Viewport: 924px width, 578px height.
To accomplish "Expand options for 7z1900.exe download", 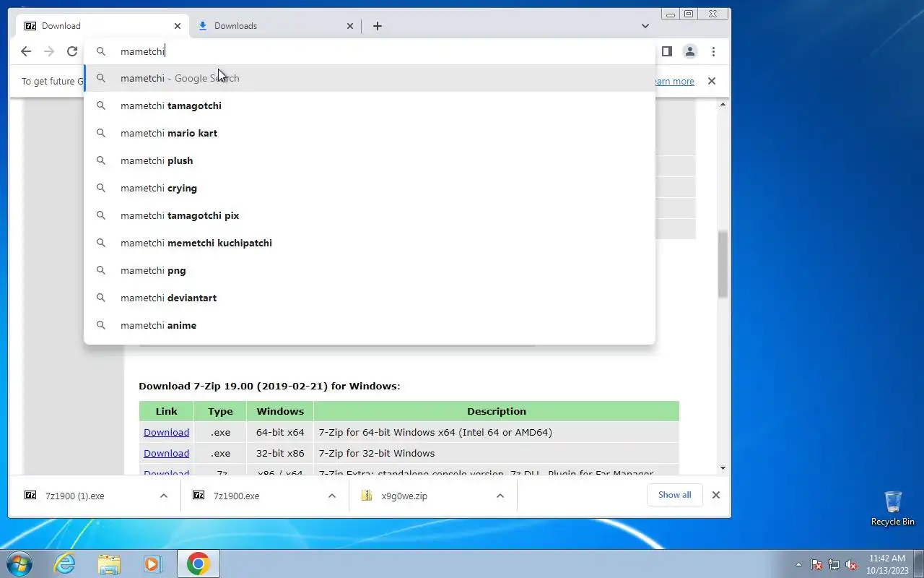I will 332,496.
